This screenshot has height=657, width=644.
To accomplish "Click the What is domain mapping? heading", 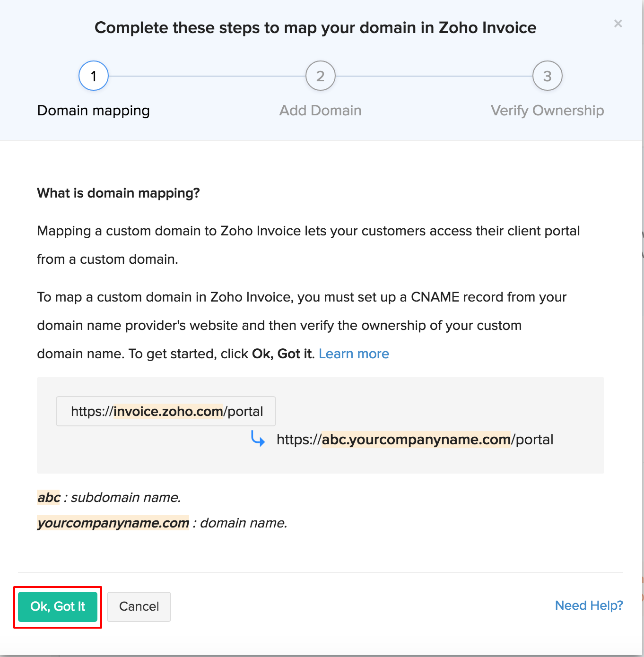I will (118, 193).
